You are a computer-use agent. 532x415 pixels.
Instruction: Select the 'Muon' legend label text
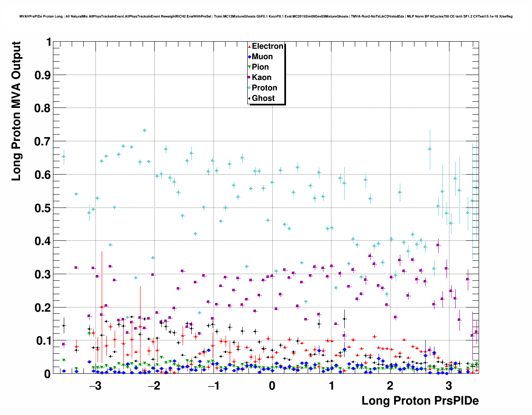pos(262,57)
